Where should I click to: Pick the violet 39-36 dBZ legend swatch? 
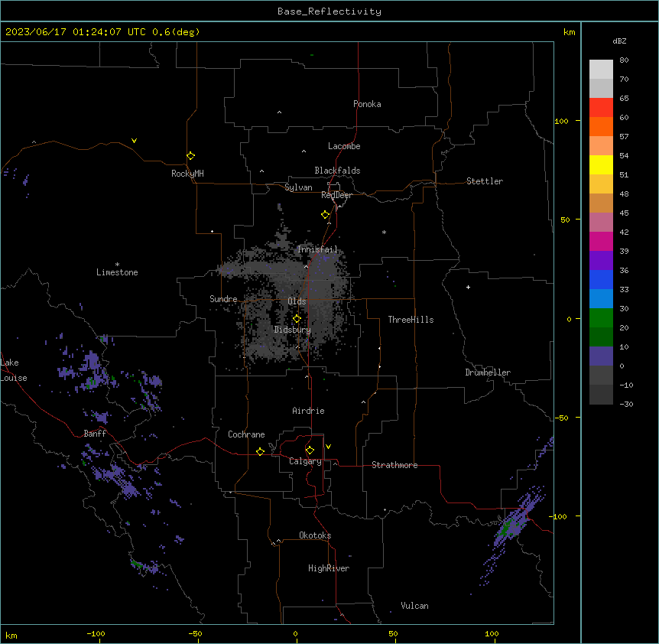tap(601, 261)
